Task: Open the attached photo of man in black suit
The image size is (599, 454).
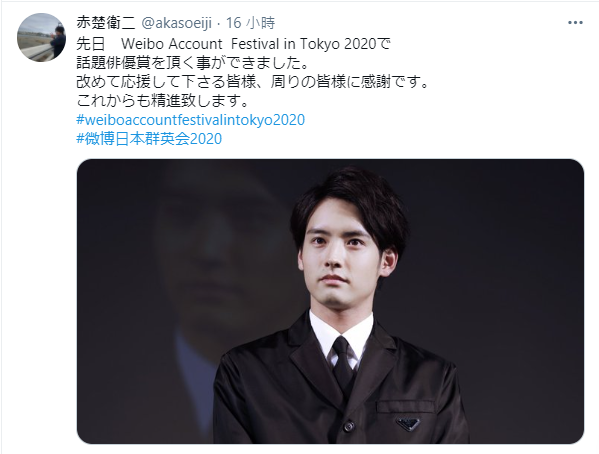Action: coord(330,301)
